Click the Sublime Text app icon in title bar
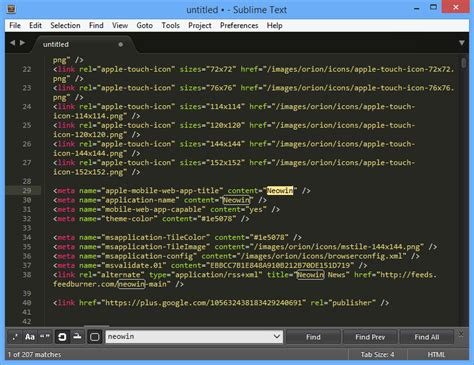 point(11,9)
